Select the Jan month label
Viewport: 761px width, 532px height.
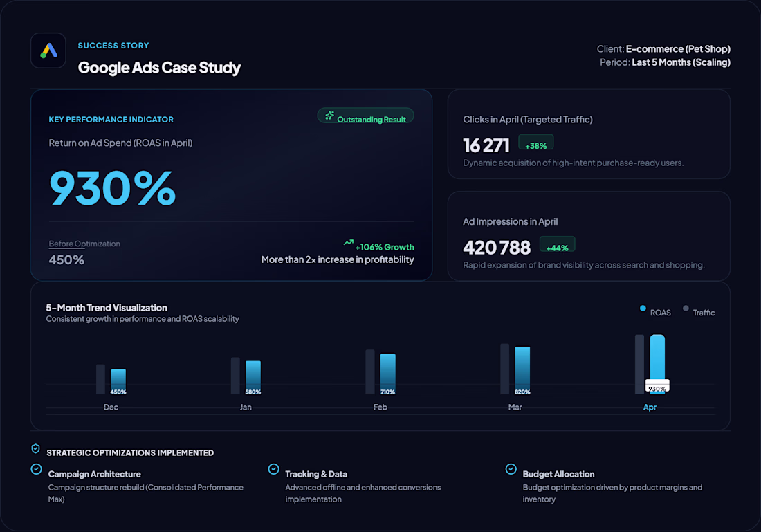click(246, 407)
